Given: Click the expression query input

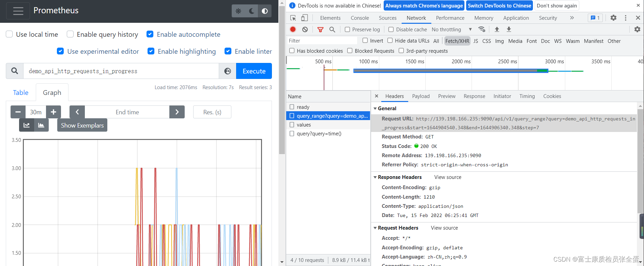Looking at the screenshot, I should click(x=121, y=71).
